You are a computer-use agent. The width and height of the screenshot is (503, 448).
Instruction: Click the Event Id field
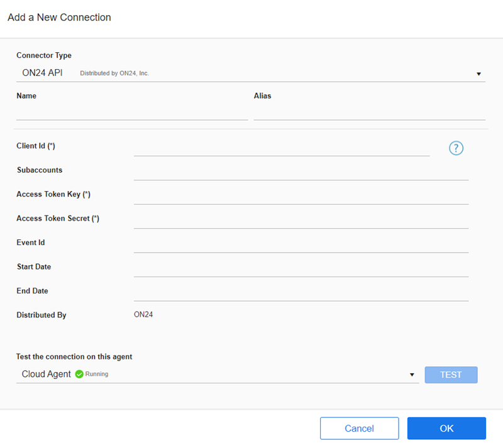coord(301,248)
